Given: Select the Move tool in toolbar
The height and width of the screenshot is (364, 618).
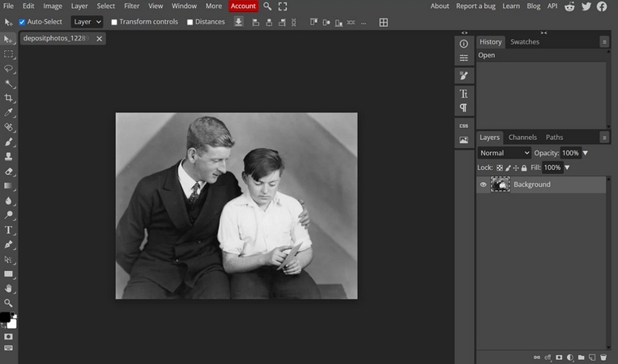Looking at the screenshot, I should click(x=8, y=39).
